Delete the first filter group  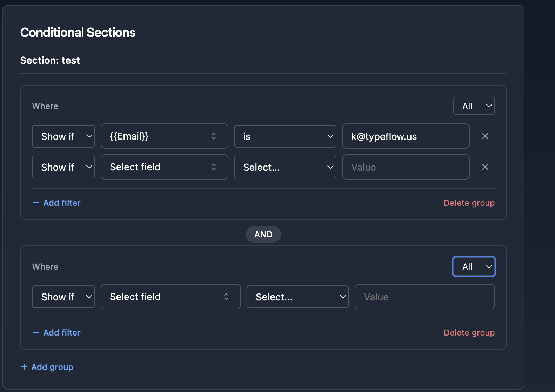469,203
